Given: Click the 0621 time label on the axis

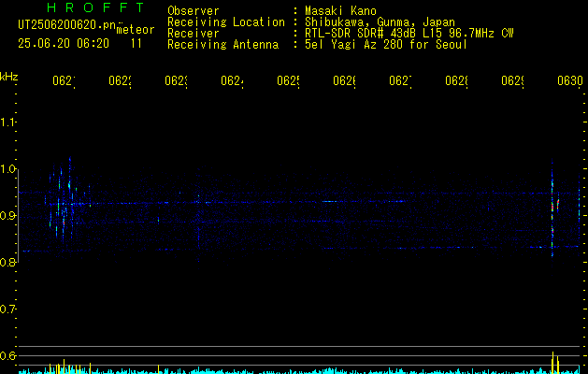Looking at the screenshot, I should [65, 80].
